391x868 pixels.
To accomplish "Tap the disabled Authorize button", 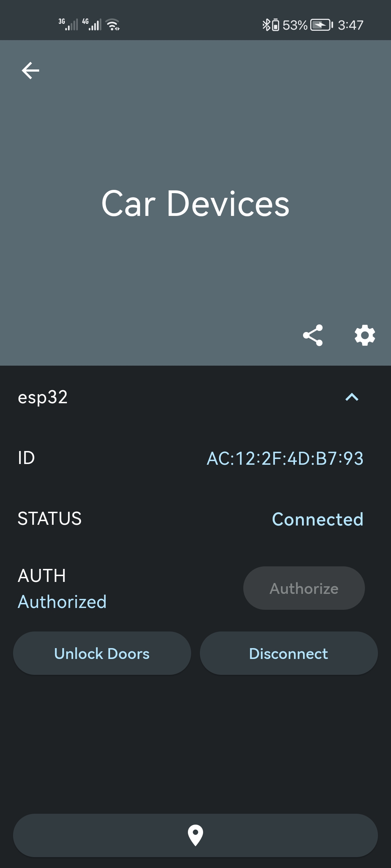I will 303,588.
